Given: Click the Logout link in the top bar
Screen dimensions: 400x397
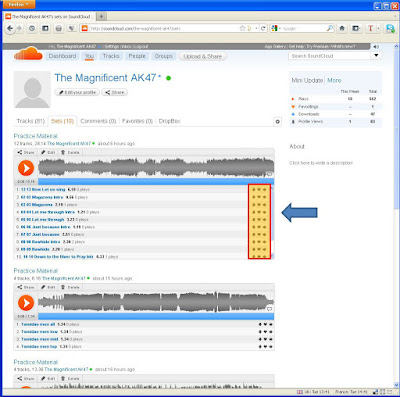Looking at the screenshot, I should coord(141,47).
